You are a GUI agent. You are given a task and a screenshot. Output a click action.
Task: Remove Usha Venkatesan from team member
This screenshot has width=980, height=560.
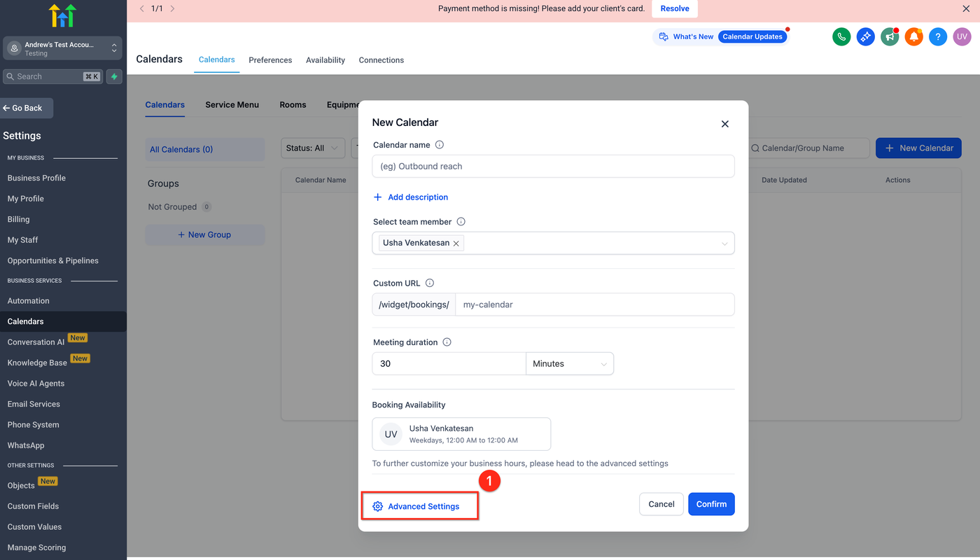click(x=456, y=244)
